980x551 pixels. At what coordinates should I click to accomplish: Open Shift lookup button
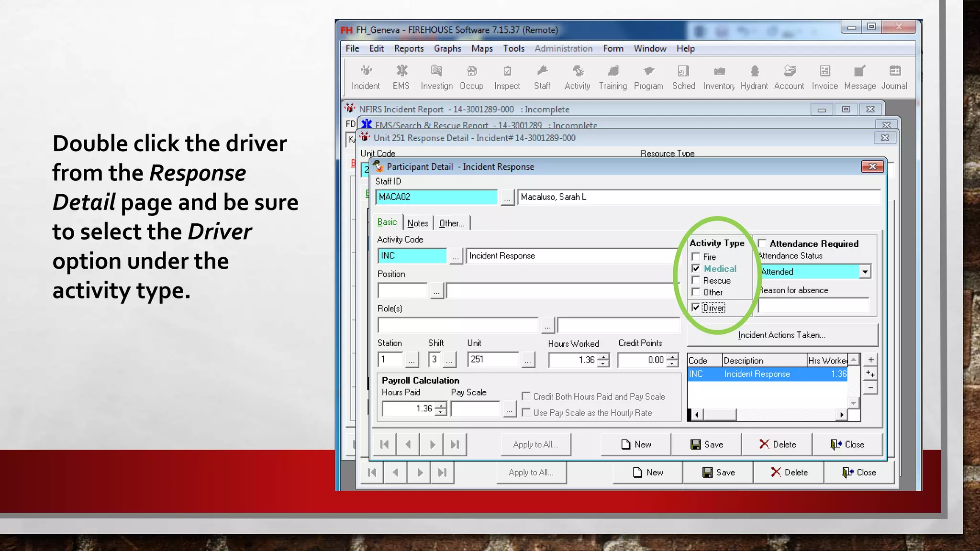coord(449,360)
